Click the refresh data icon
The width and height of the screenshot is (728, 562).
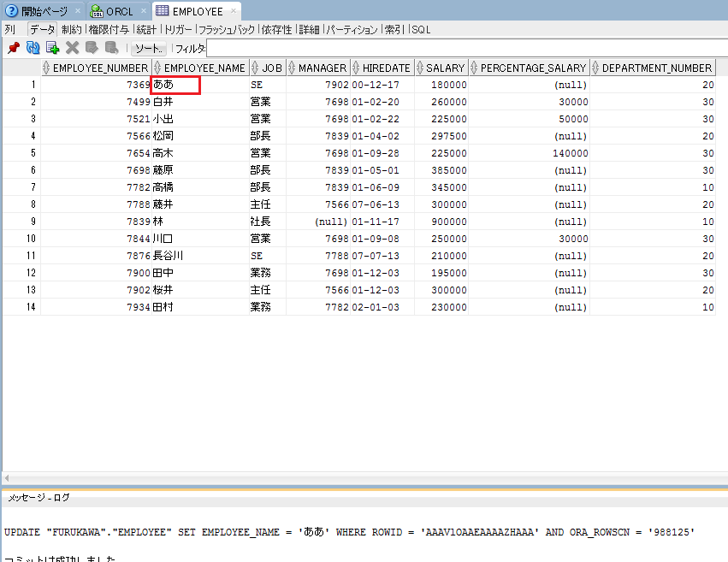click(x=33, y=48)
